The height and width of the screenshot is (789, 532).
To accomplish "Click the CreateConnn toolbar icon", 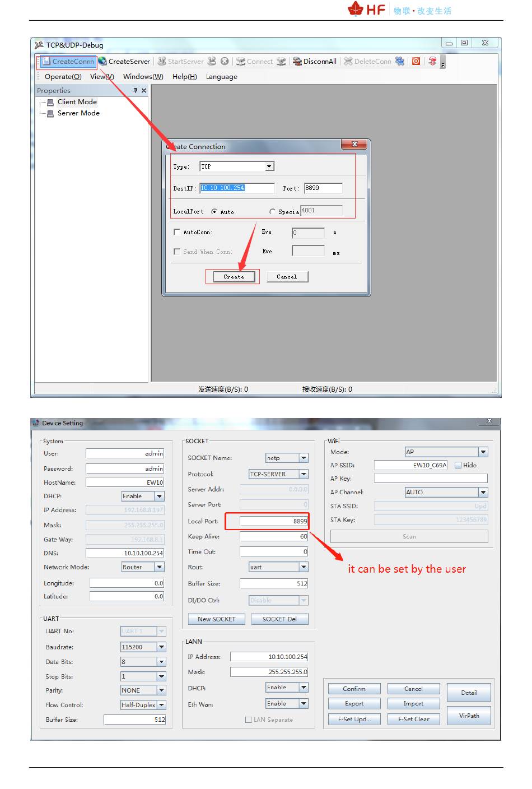I will pos(46,62).
